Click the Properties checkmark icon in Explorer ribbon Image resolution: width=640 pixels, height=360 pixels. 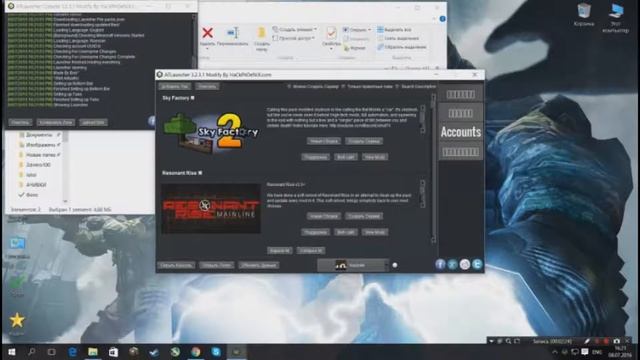(331, 32)
